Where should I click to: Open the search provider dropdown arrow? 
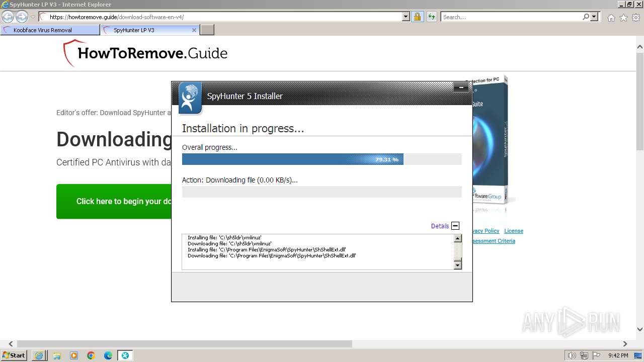click(594, 17)
